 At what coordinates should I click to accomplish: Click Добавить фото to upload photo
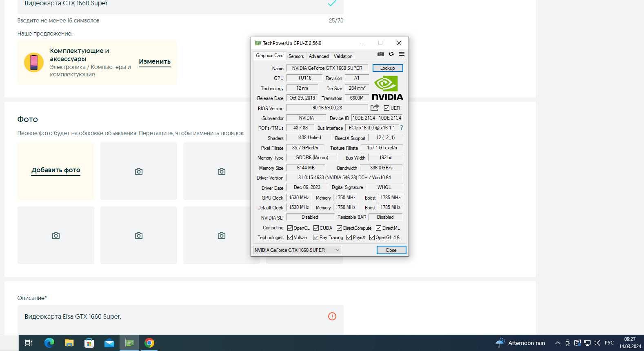[x=56, y=170]
